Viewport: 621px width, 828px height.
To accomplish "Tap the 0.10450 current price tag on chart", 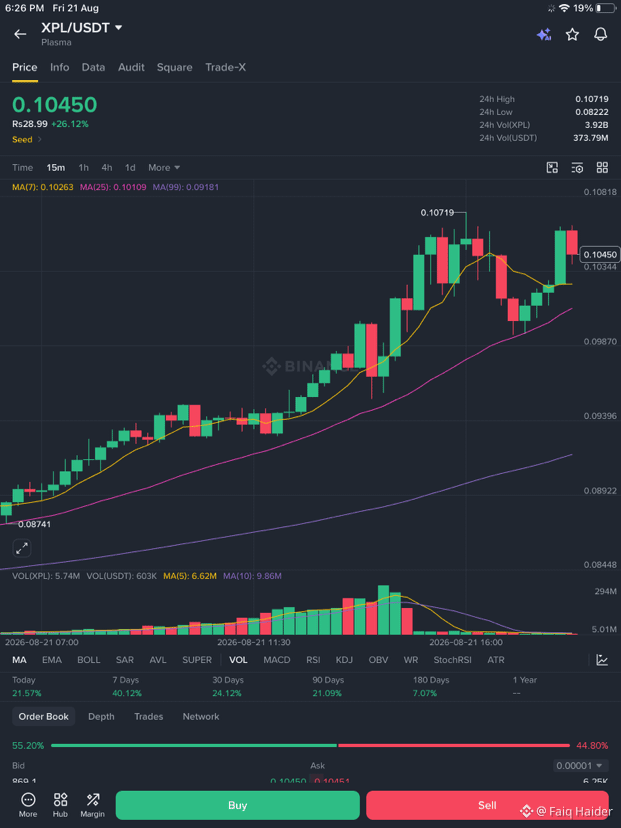I will pos(599,255).
